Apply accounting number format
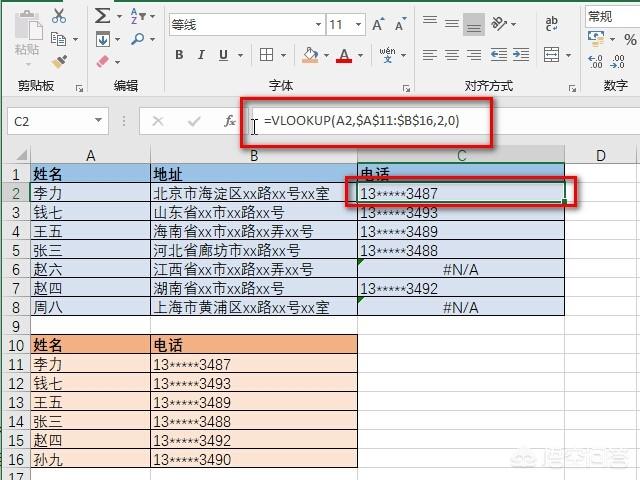Image resolution: width=640 pixels, height=480 pixels. point(596,38)
